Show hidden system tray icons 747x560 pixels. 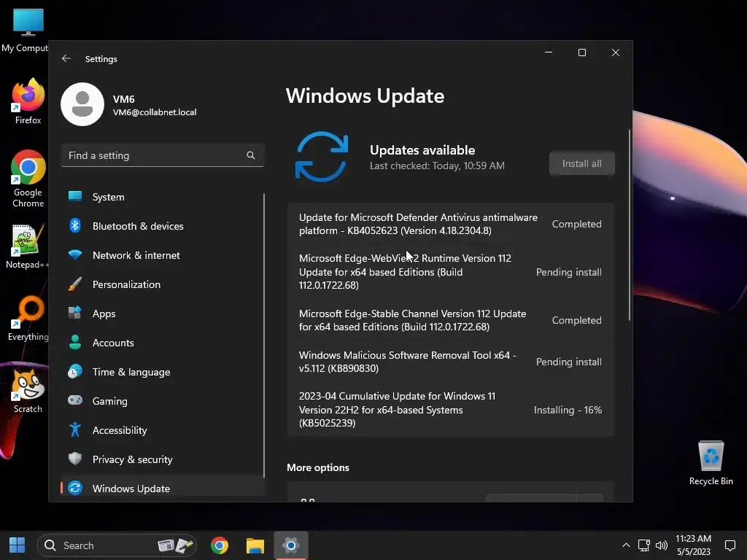[x=626, y=545]
